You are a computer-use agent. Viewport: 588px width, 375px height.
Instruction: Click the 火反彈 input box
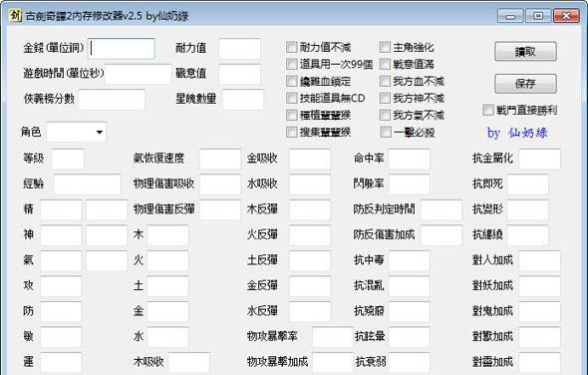[310, 235]
